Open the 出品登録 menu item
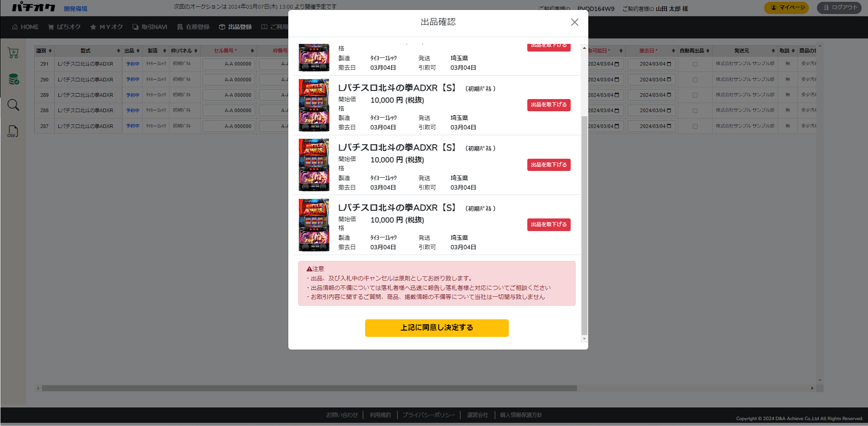Image resolution: width=868 pixels, height=426 pixels. (x=235, y=27)
